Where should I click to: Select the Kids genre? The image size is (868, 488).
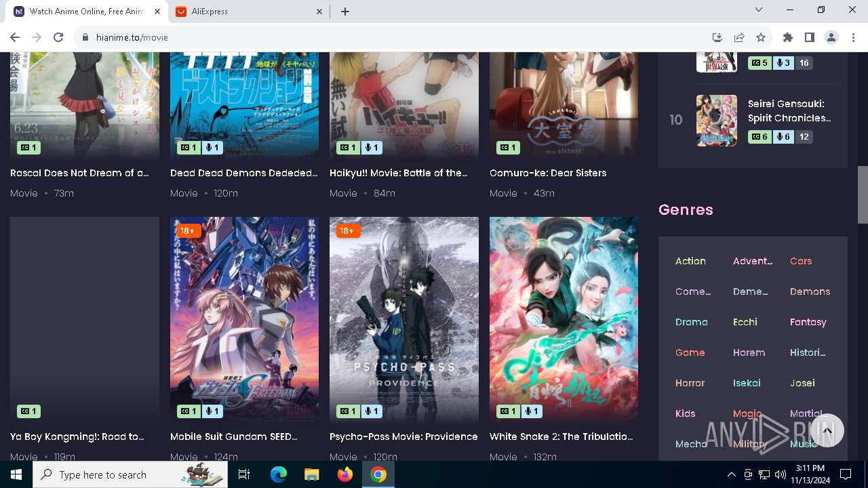click(685, 413)
